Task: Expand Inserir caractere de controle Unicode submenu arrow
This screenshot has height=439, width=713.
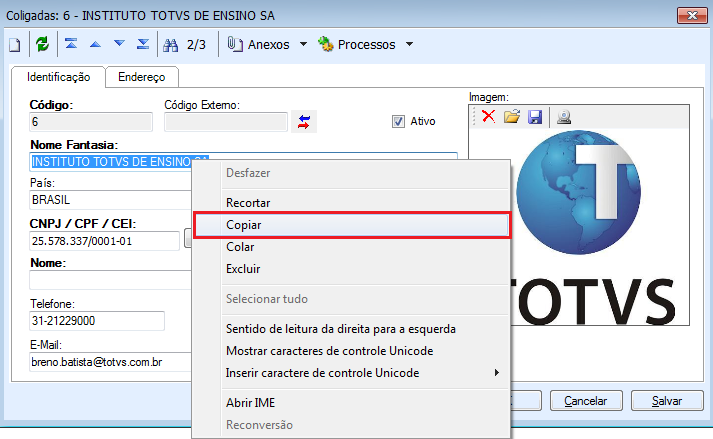Action: [x=497, y=373]
